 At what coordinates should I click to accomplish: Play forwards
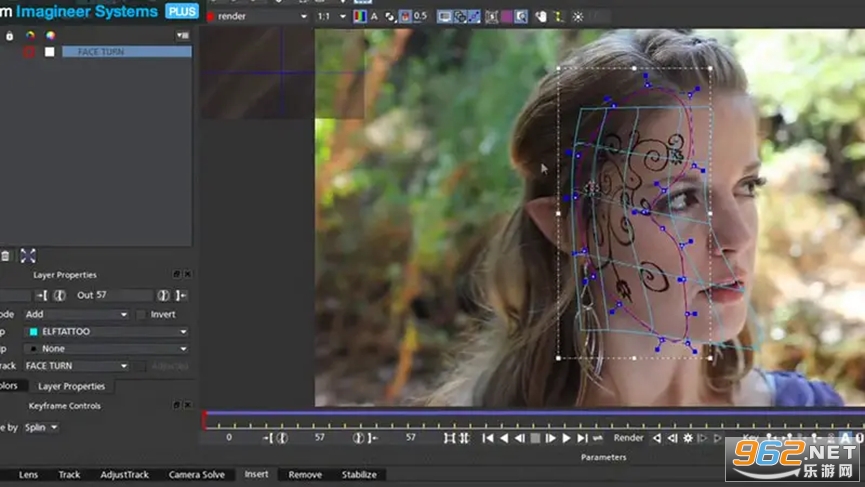[x=566, y=438]
